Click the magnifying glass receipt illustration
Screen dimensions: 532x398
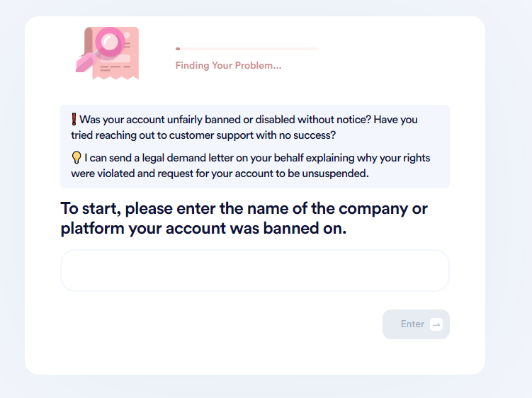click(107, 54)
